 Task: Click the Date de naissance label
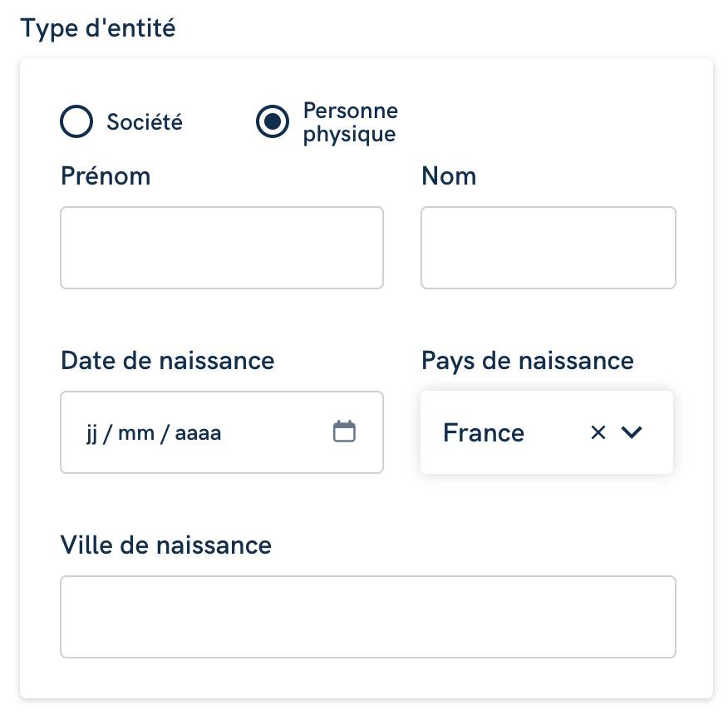pyautogui.click(x=168, y=361)
